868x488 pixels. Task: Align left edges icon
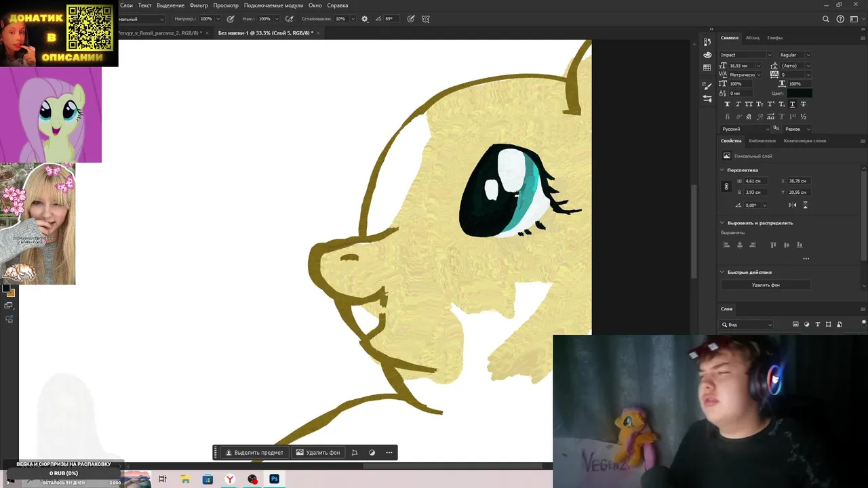click(x=726, y=245)
